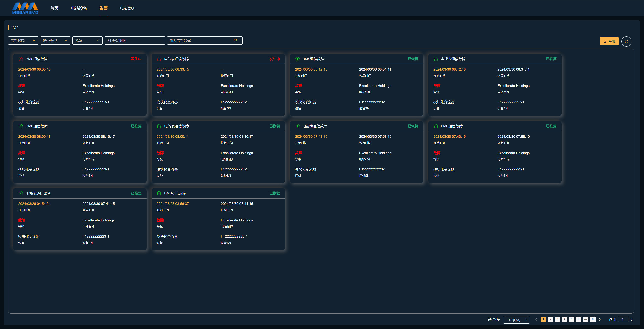
Task: Open the 10条/页 page size dropdown
Action: pos(517,320)
